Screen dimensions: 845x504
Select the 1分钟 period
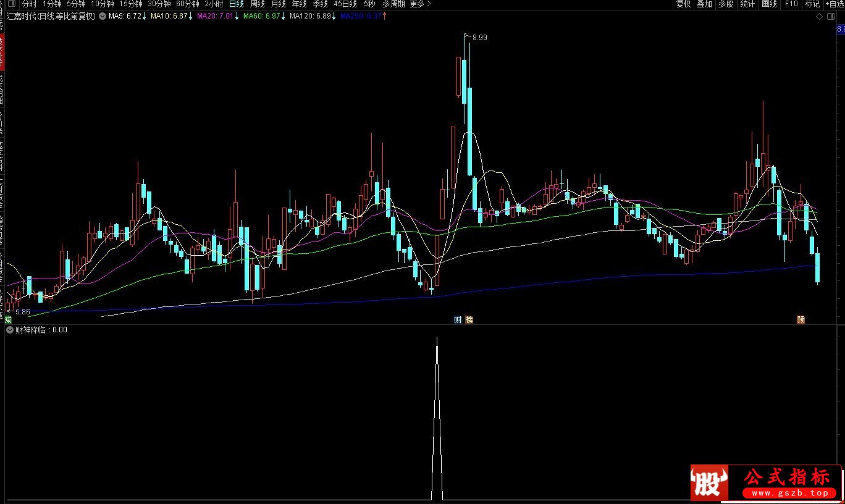coord(52,4)
